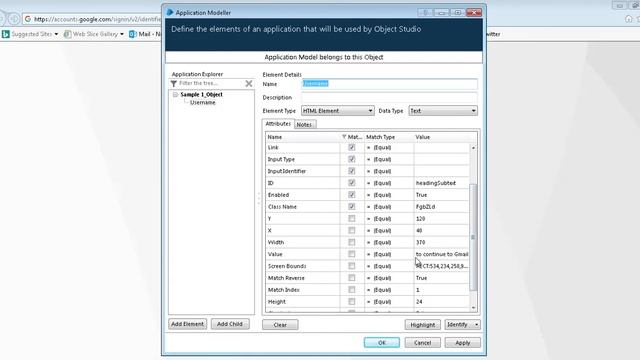Image resolution: width=640 pixels, height=360 pixels.
Task: Uncheck Match for Class Name attribute
Action: [x=351, y=207]
